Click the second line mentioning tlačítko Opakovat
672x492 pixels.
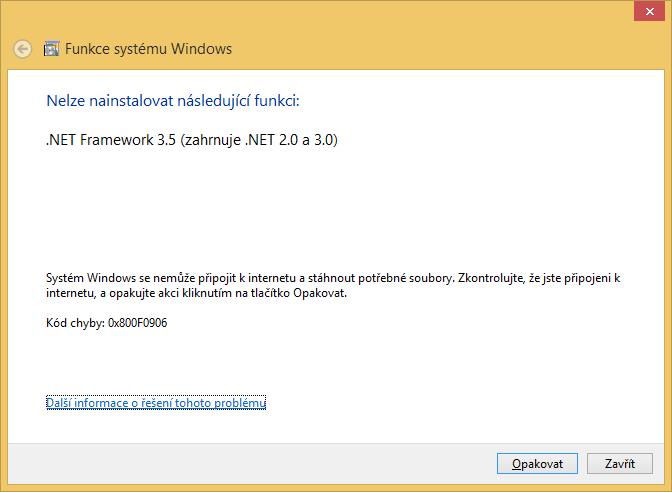coord(196,293)
